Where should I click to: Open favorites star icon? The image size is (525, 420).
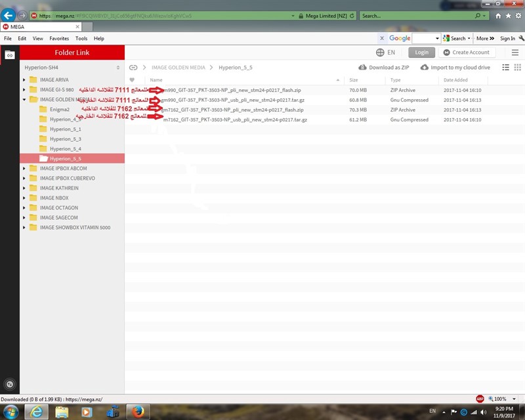[x=508, y=16]
